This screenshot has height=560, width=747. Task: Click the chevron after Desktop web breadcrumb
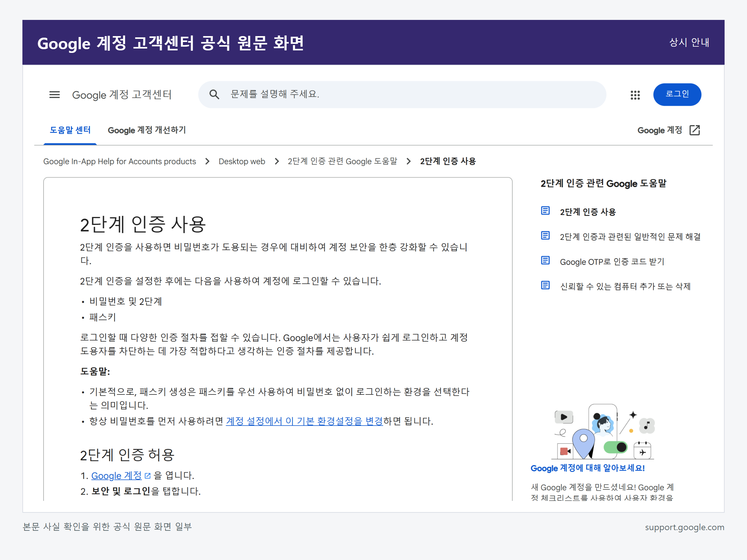click(x=277, y=161)
